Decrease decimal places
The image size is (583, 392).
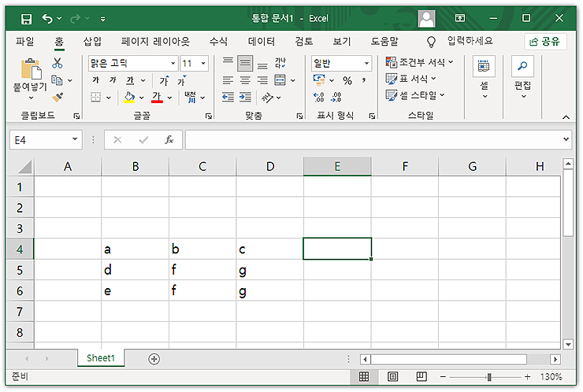point(336,98)
